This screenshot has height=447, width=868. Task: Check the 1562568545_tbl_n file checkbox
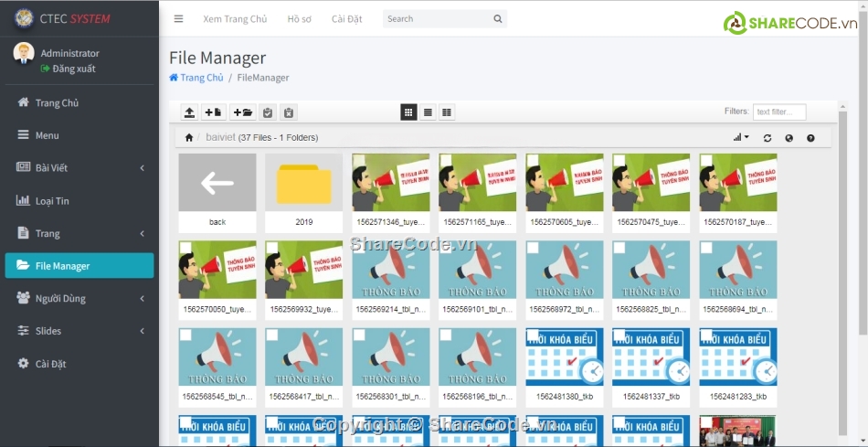click(x=185, y=335)
